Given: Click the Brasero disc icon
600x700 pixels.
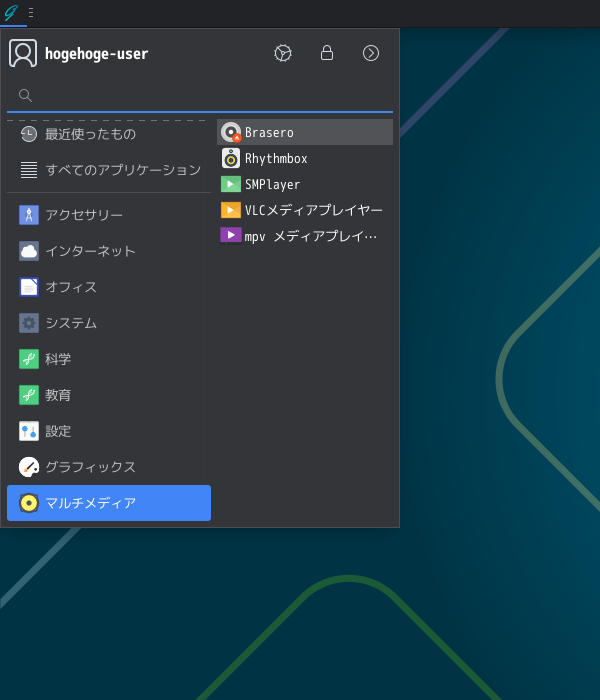Looking at the screenshot, I should pyautogui.click(x=231, y=132).
